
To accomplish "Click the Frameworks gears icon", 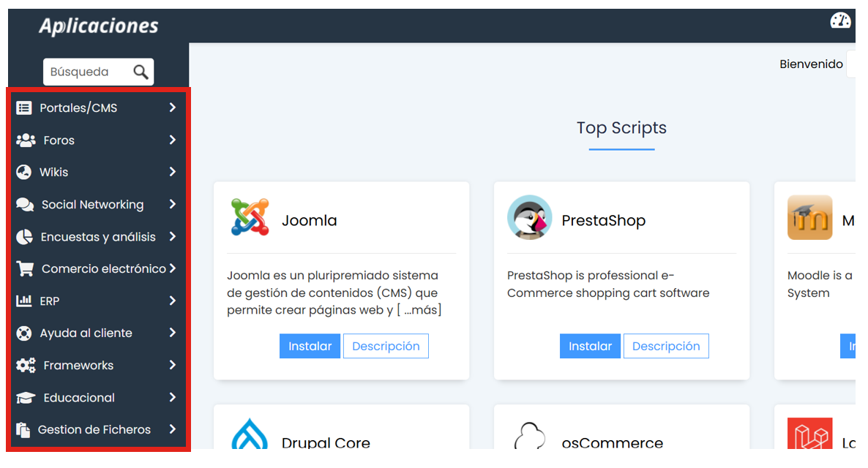I will (26, 365).
